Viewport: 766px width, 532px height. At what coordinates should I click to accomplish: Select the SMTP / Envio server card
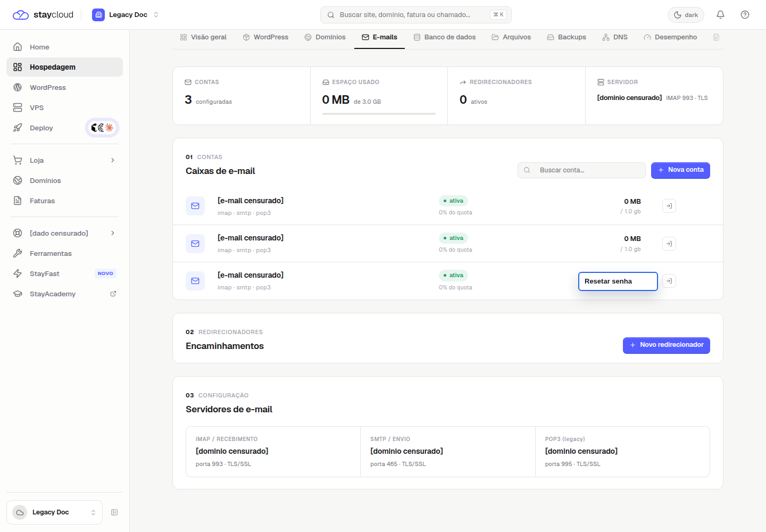click(448, 452)
